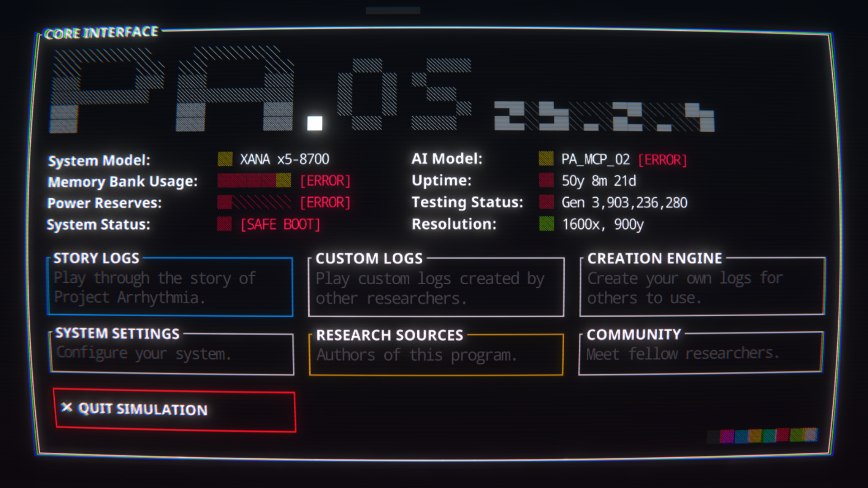
Task: Enter the Creation Engine
Action: pos(702,287)
